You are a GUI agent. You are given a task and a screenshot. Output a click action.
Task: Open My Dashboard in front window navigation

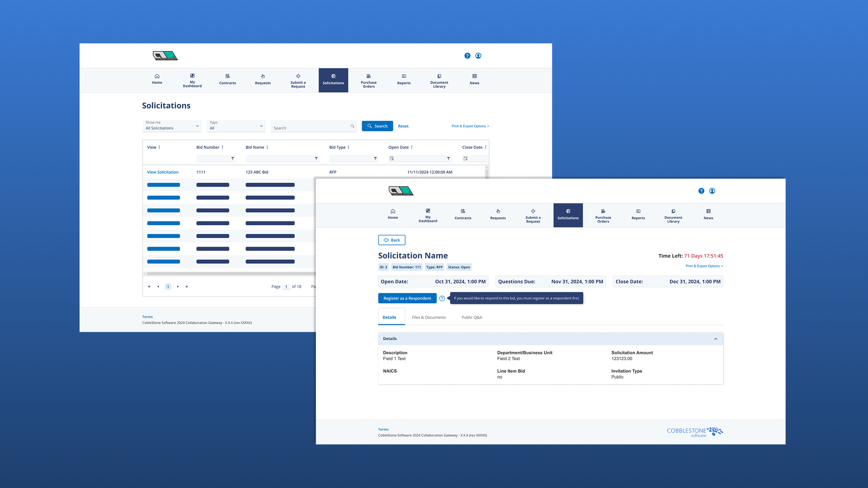(428, 216)
